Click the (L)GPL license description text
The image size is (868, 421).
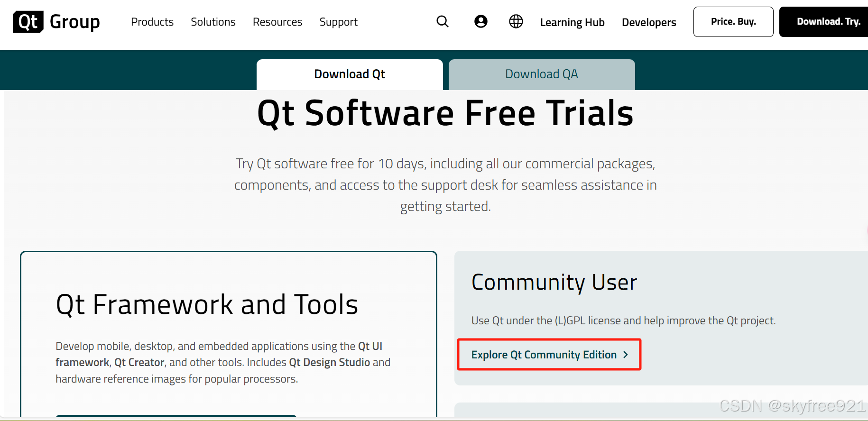pos(623,320)
